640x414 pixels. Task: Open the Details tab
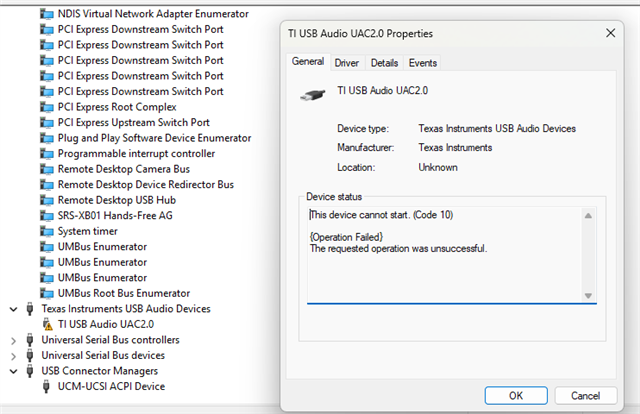[384, 63]
